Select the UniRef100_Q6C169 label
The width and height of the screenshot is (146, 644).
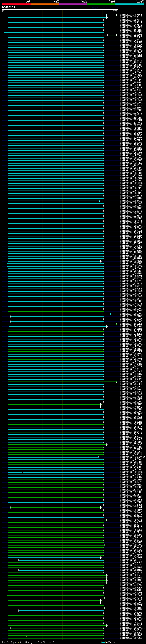tap(131, 558)
